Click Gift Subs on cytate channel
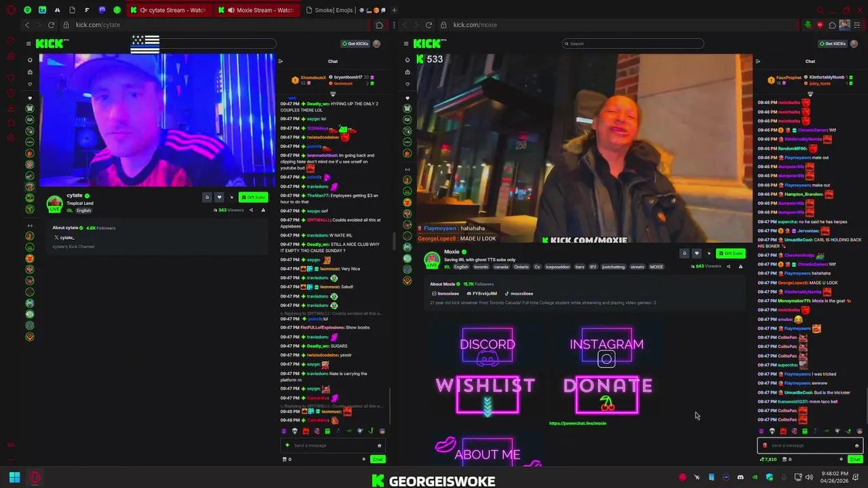This screenshot has height=488, width=868. pyautogui.click(x=253, y=197)
